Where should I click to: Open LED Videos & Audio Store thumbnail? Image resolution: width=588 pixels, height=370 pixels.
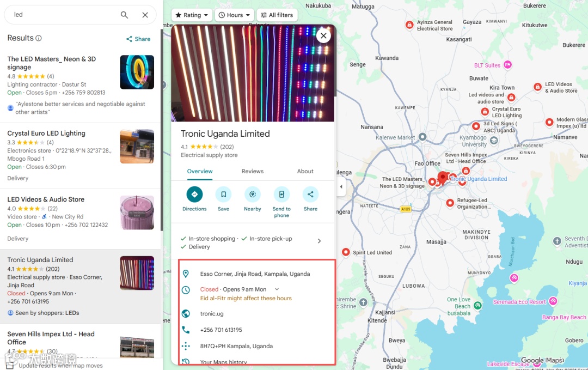click(137, 213)
